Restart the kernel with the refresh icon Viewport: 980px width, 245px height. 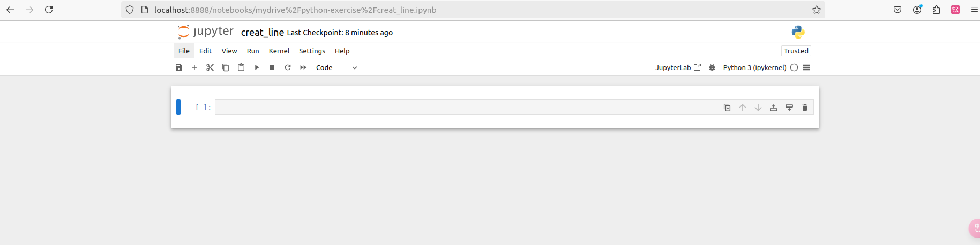pos(288,67)
